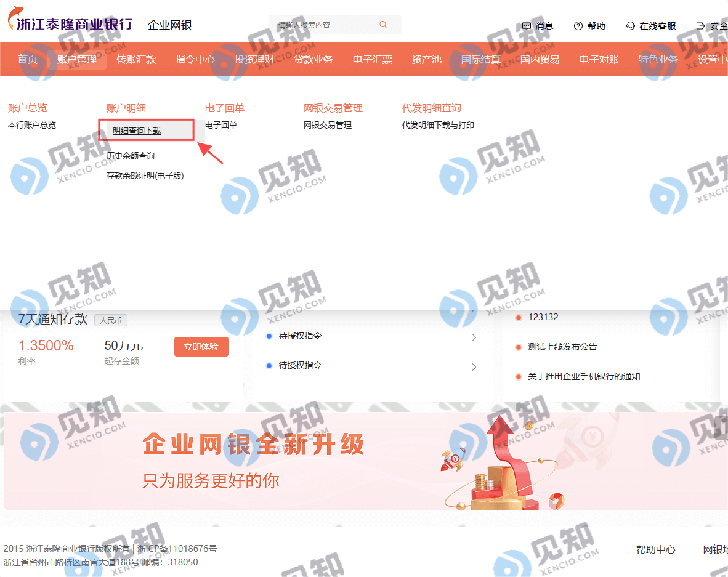
Task: Click the 安全退出 logout icon
Action: (701, 26)
